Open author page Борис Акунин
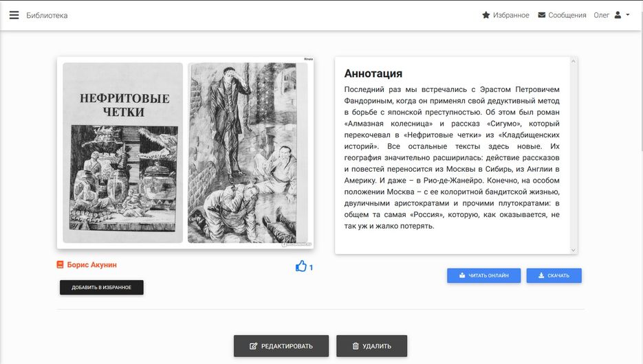This screenshot has height=364, width=643. [x=87, y=264]
